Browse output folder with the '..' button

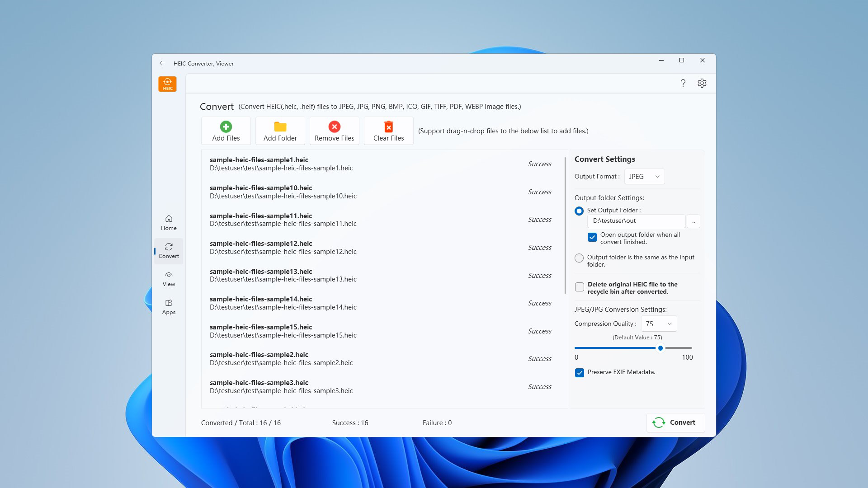[693, 221]
